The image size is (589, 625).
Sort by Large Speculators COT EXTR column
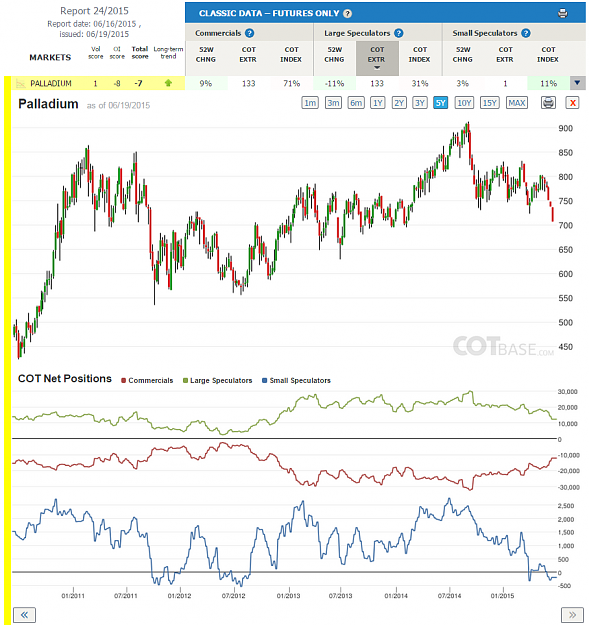point(377,58)
